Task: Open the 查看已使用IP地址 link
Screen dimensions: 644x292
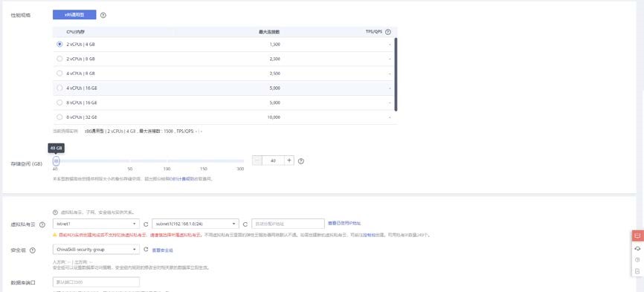Action: click(344, 224)
